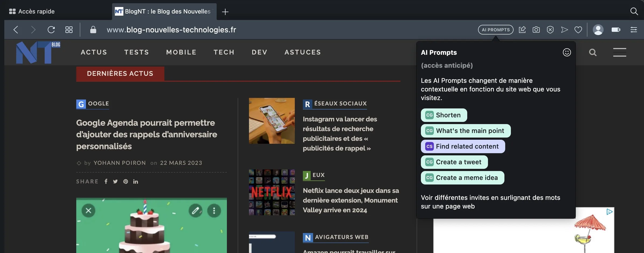Open the ASTUCES menu
Viewport: 644px width, 253px height.
pyautogui.click(x=303, y=52)
